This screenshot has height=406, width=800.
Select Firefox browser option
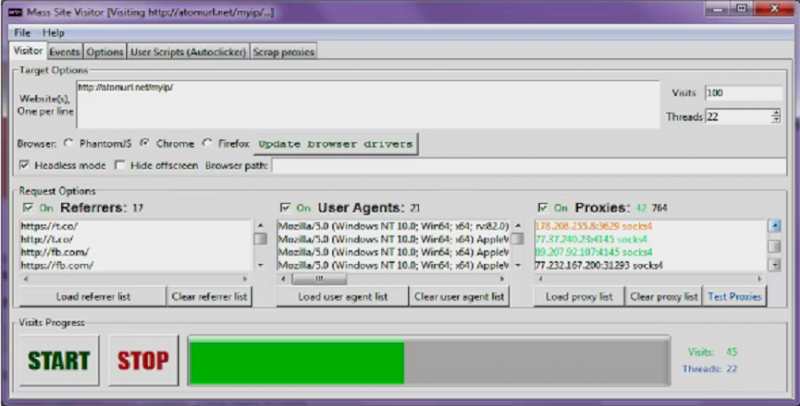click(x=207, y=144)
